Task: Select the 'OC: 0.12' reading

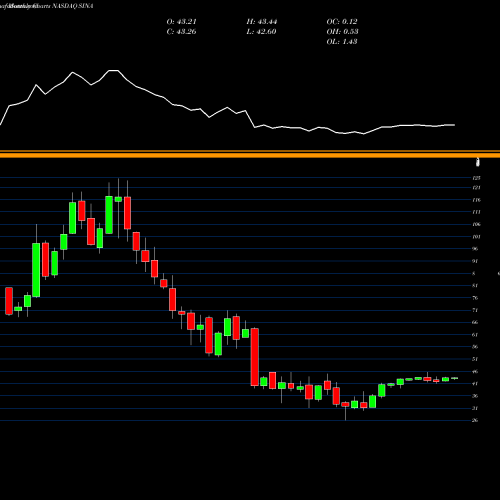Action: pos(342,22)
